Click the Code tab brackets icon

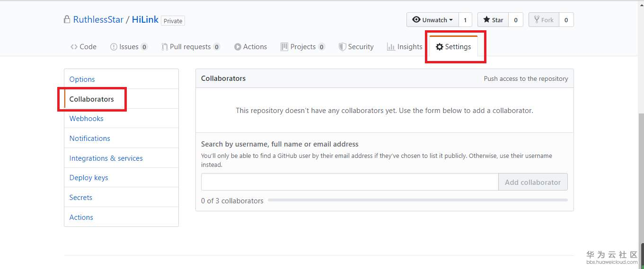74,47
